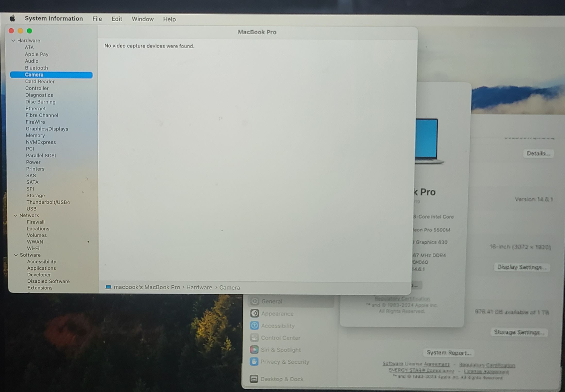Screen dimensions: 565x392
Task: Click the Control Center sidebar icon
Action: 254,337
